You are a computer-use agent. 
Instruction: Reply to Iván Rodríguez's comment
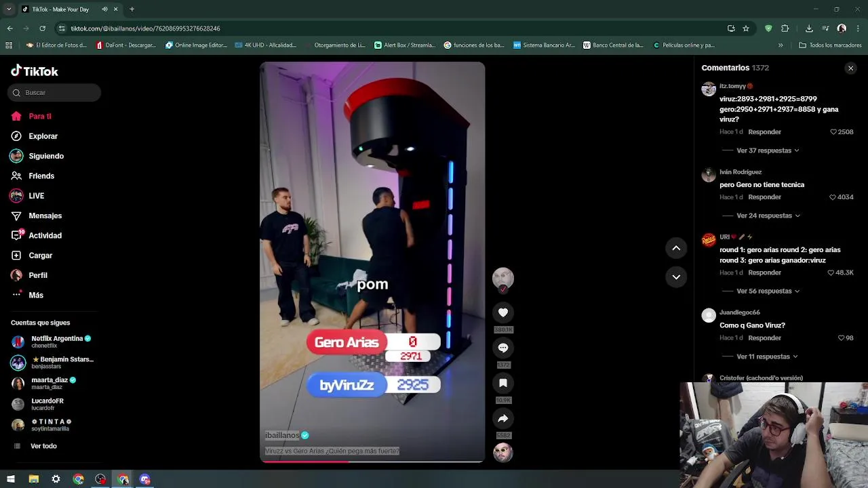(x=764, y=197)
